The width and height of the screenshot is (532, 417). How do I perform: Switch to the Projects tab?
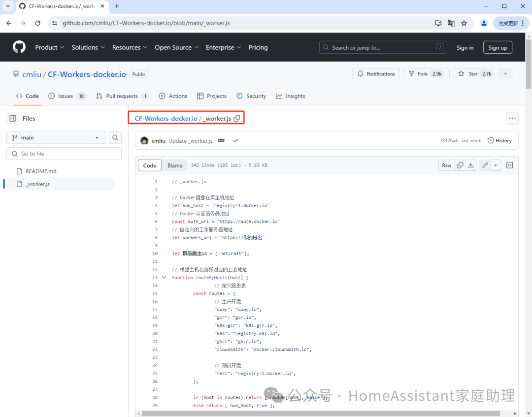point(212,96)
